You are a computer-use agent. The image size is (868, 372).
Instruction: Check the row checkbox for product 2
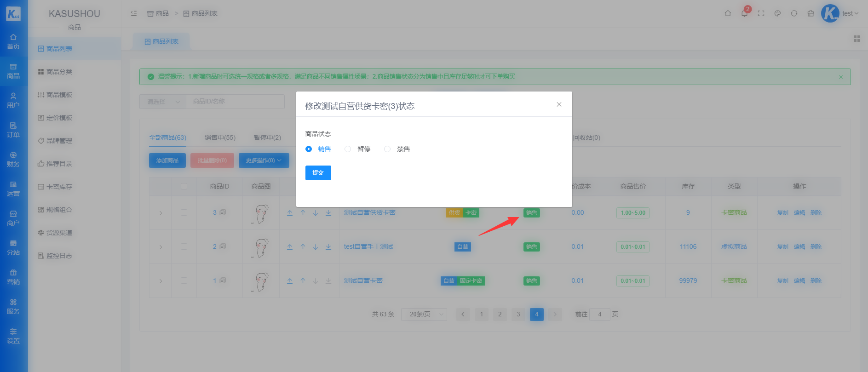(184, 246)
